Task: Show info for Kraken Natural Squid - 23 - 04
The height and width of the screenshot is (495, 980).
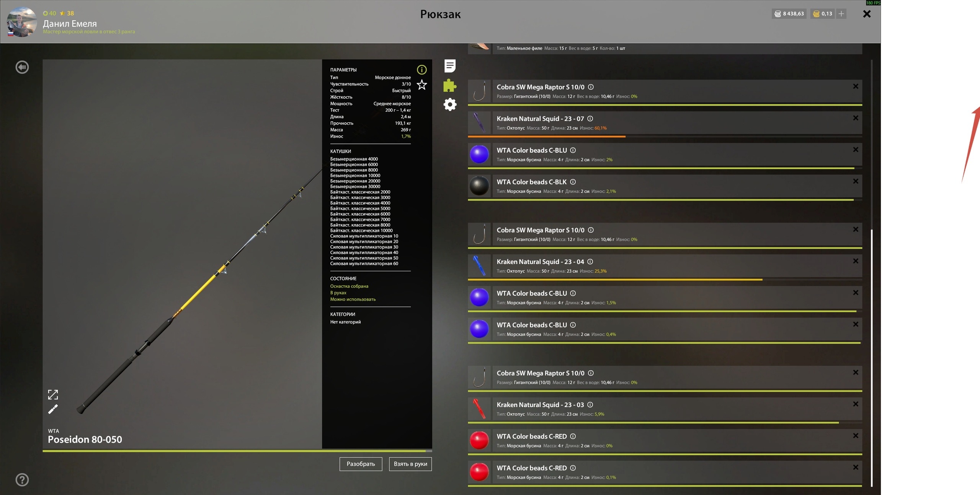Action: 590,262
